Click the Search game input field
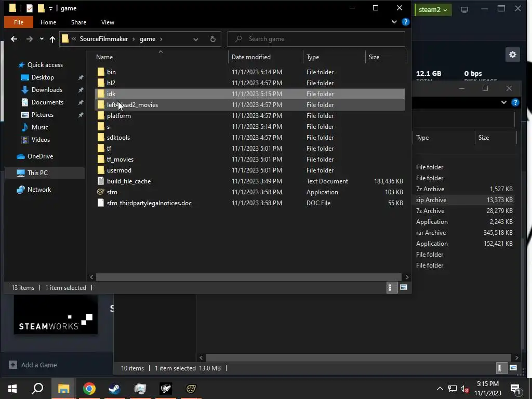This screenshot has width=532, height=399. click(316, 39)
